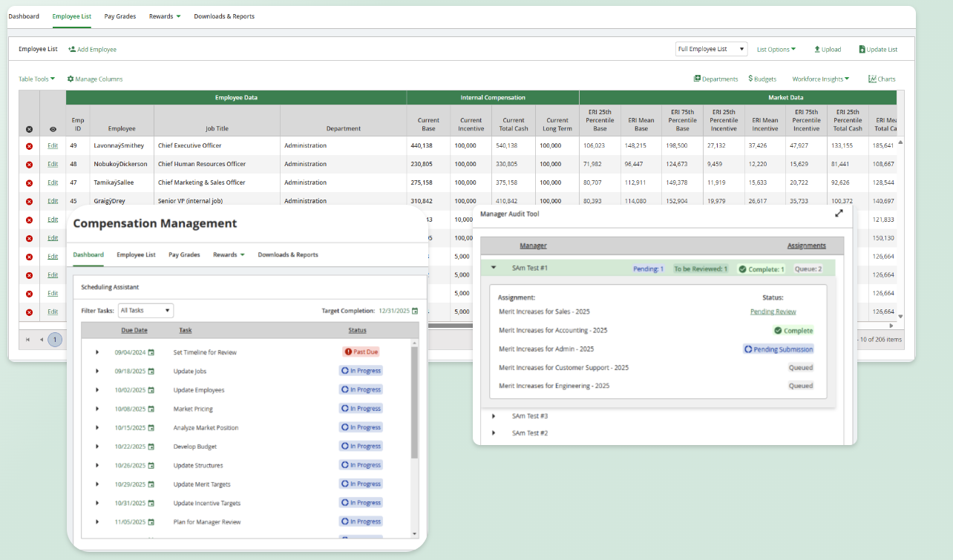Select page 1 in the pager
The height and width of the screenshot is (560, 953).
(x=55, y=340)
